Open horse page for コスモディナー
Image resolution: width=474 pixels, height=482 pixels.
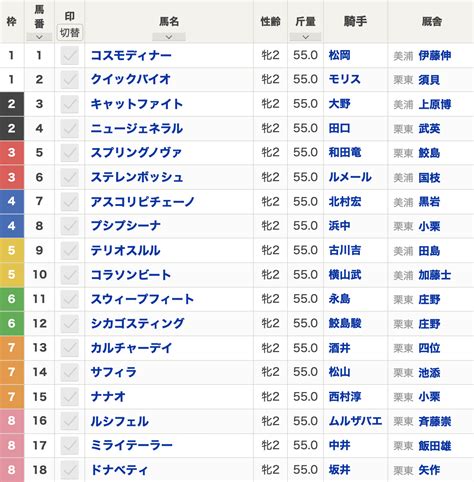(x=131, y=55)
